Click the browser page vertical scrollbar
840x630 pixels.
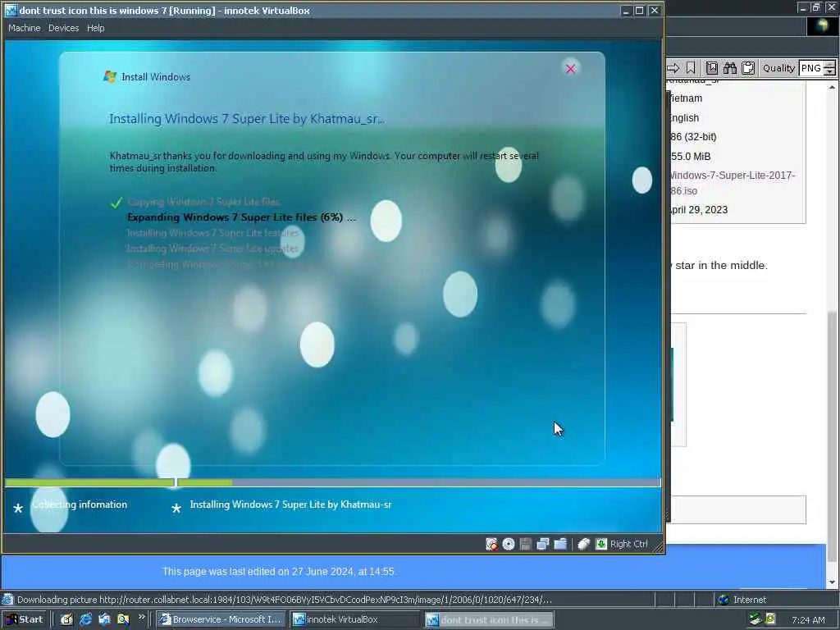[x=832, y=335]
